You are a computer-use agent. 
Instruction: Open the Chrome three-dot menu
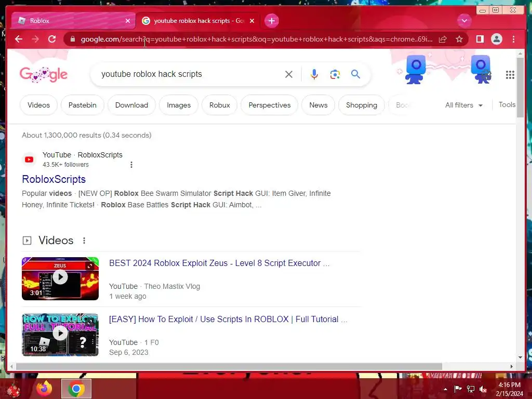tap(513, 39)
